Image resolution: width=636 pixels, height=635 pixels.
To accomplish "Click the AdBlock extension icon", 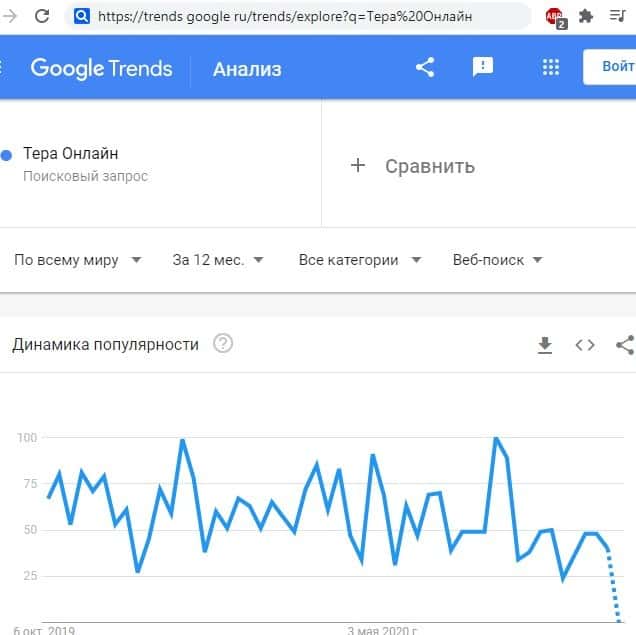I will (555, 16).
